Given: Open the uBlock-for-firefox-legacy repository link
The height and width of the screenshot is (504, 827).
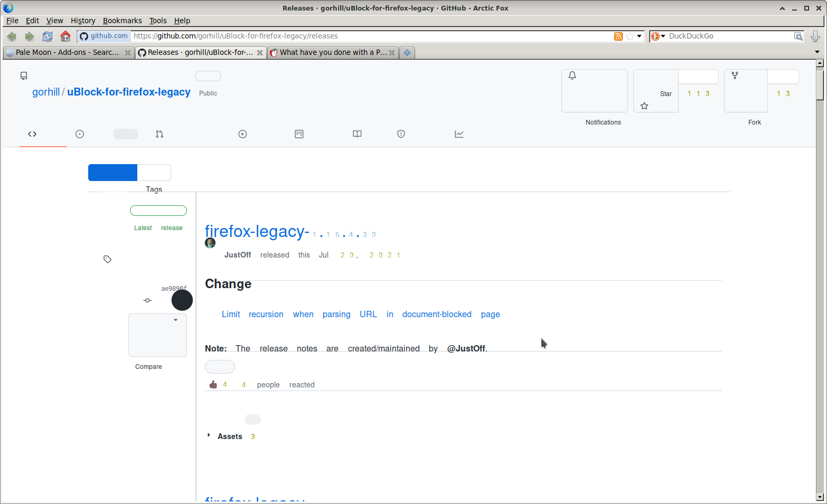Looking at the screenshot, I should (129, 92).
